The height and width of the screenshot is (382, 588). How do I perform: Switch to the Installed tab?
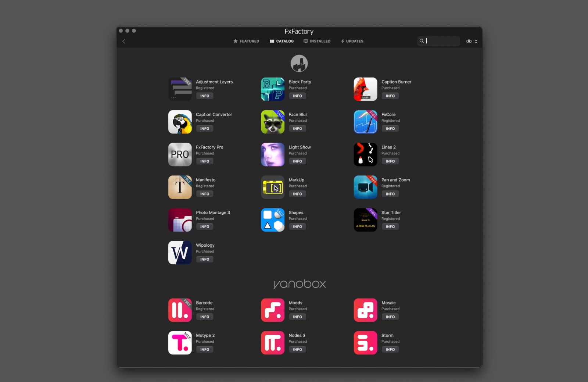(x=317, y=41)
